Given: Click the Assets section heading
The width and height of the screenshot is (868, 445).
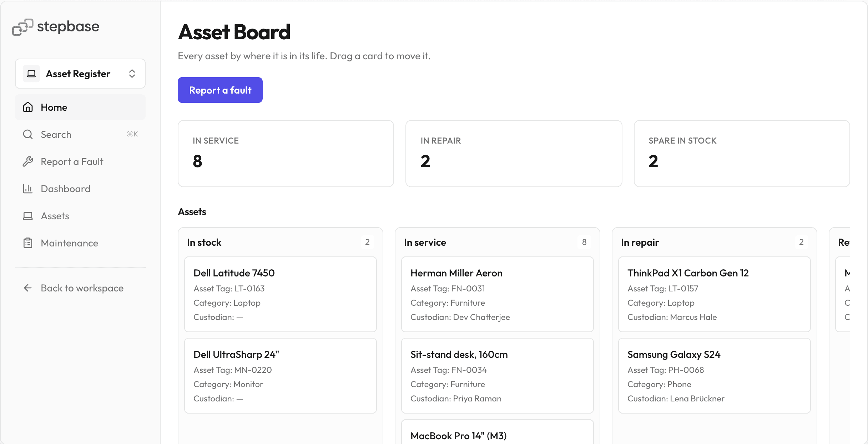Looking at the screenshot, I should click(x=192, y=211).
